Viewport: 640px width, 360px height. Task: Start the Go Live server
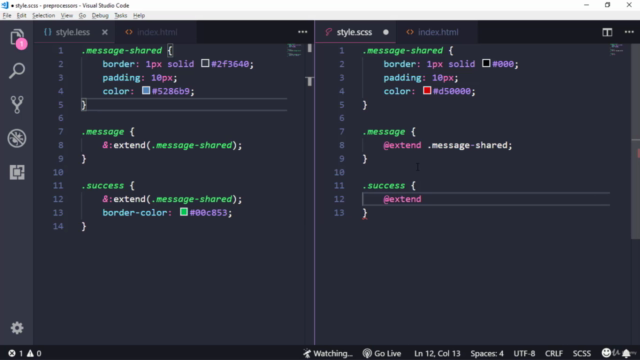pyautogui.click(x=382, y=353)
